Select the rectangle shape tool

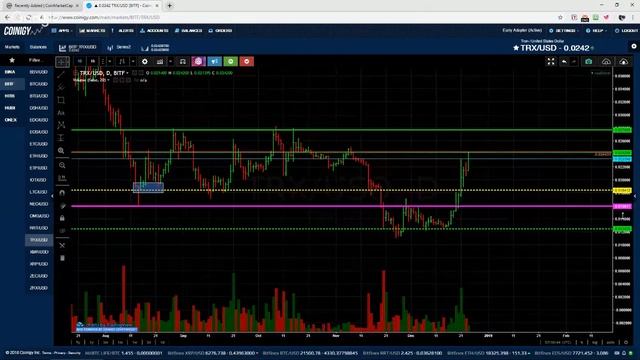(x=61, y=100)
